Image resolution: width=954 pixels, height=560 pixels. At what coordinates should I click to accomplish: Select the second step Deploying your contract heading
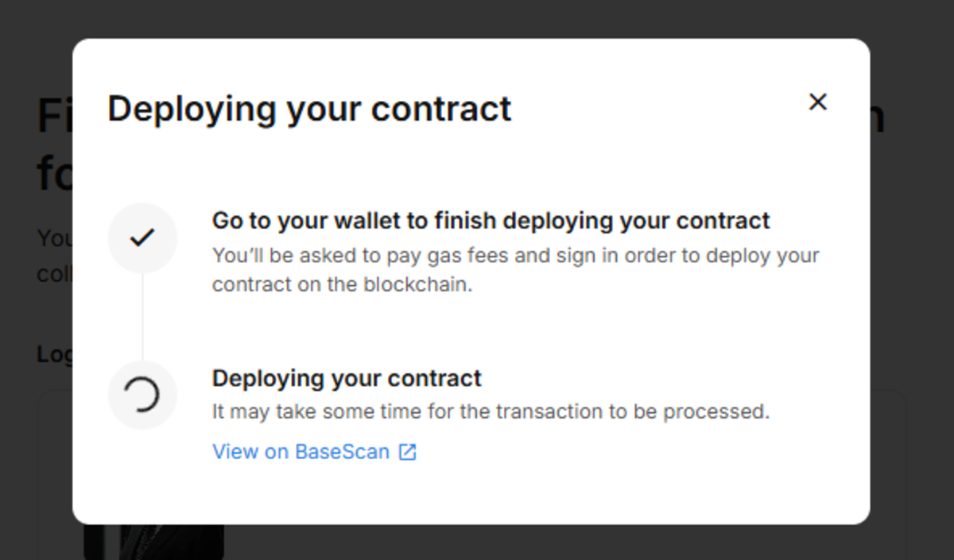(347, 378)
